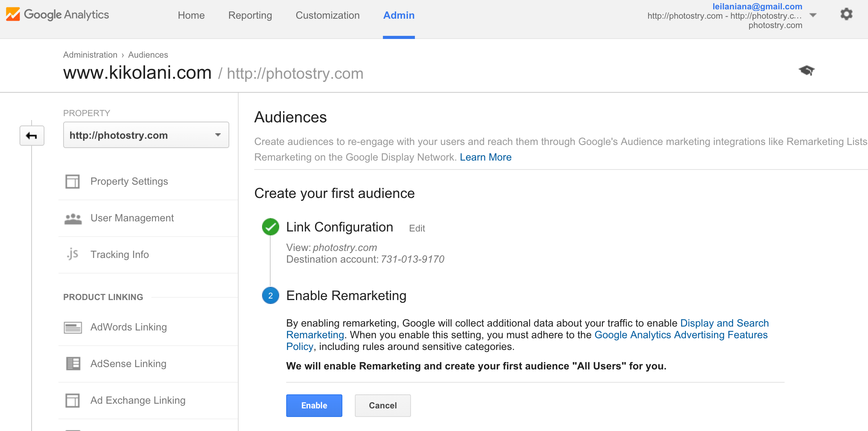Select the Admin tab

tap(399, 16)
